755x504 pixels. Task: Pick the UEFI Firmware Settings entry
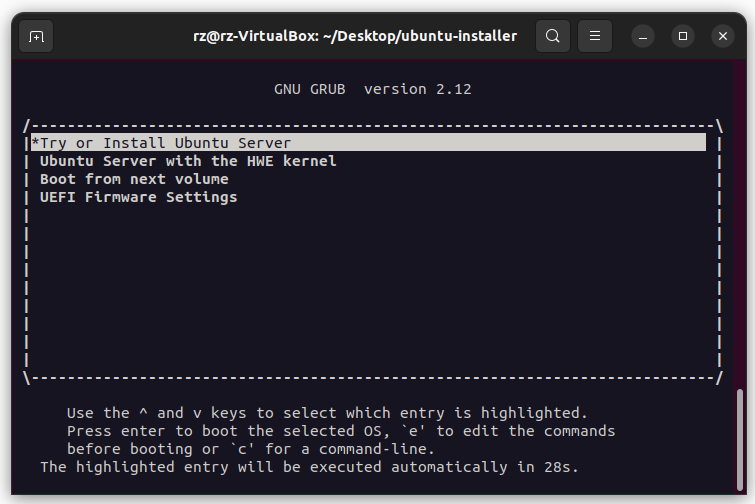click(138, 197)
